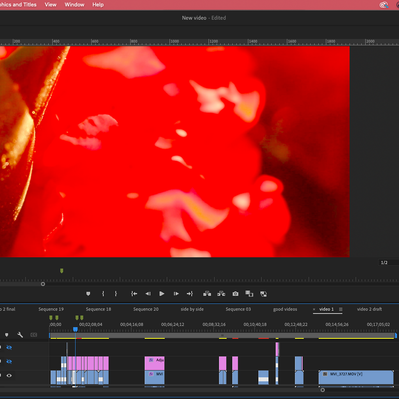The width and height of the screenshot is (399, 399).
Task: Open the View menu
Action: point(51,5)
